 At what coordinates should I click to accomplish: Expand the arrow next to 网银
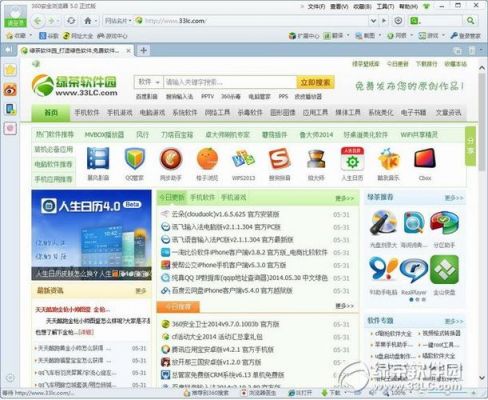point(412,35)
